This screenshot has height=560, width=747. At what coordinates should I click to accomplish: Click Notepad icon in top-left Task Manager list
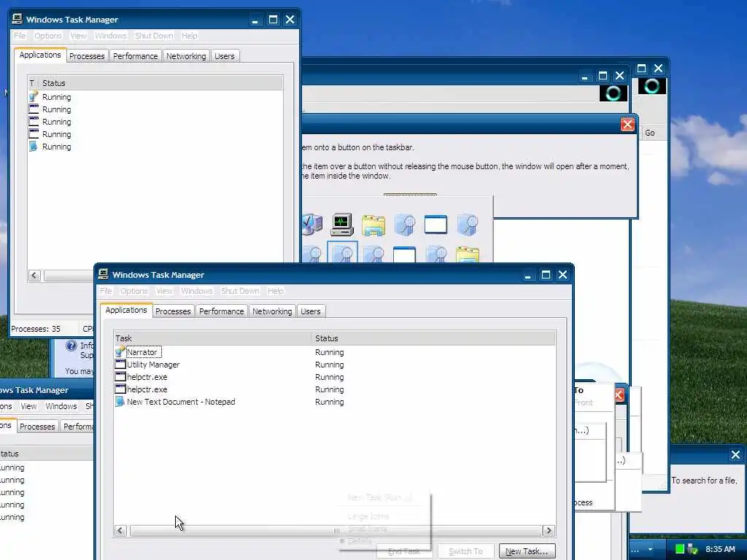(x=34, y=146)
